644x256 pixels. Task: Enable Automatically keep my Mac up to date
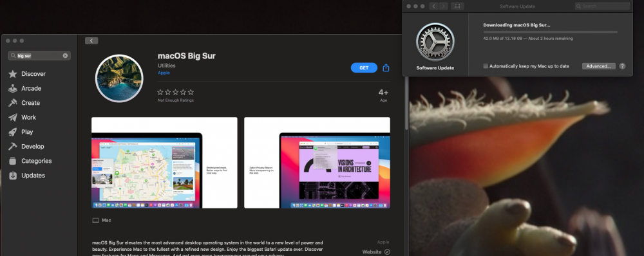[x=486, y=66]
